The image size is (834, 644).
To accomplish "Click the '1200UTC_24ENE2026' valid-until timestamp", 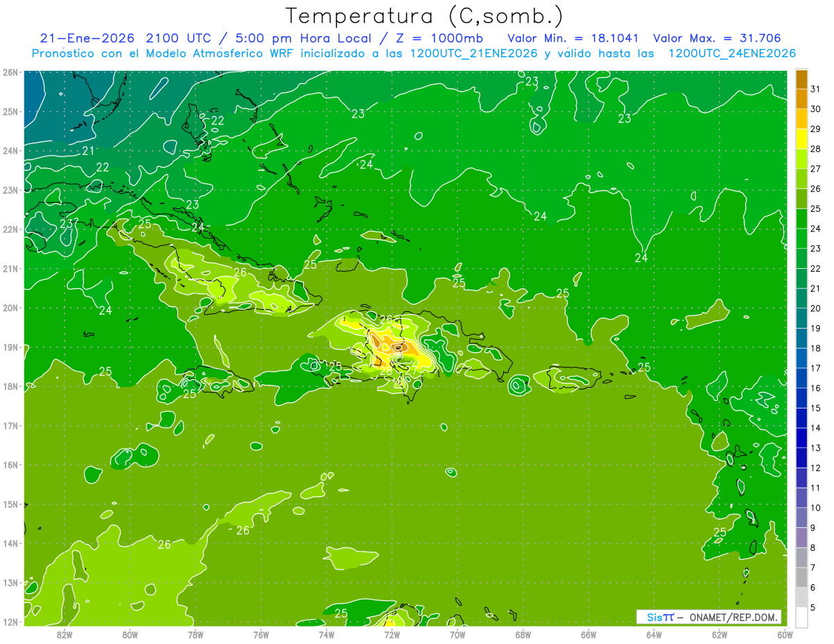I will pyautogui.click(x=732, y=53).
